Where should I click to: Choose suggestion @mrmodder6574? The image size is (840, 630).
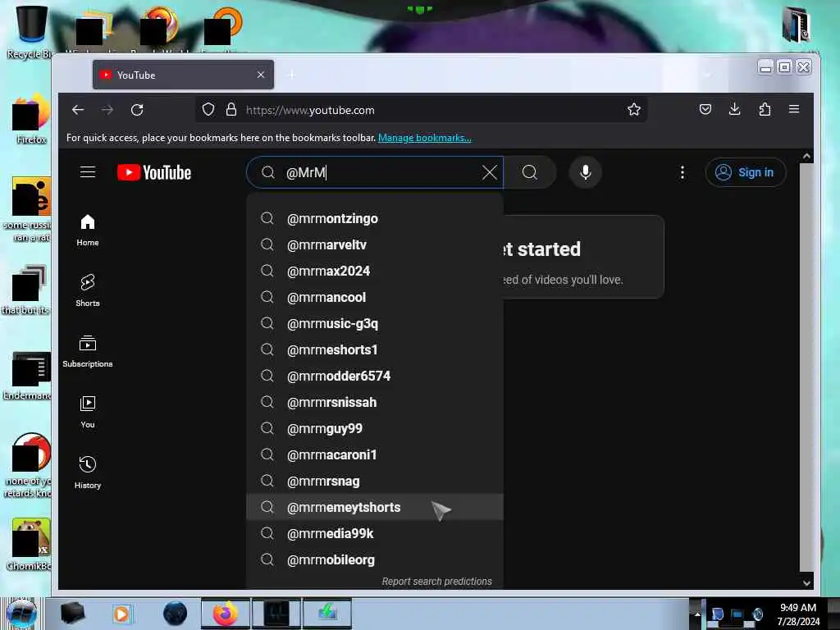[375, 376]
